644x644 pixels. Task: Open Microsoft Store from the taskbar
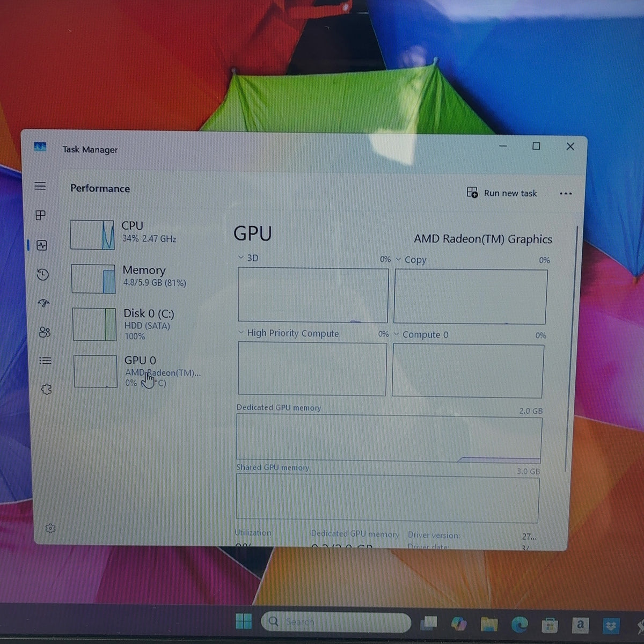click(x=550, y=625)
